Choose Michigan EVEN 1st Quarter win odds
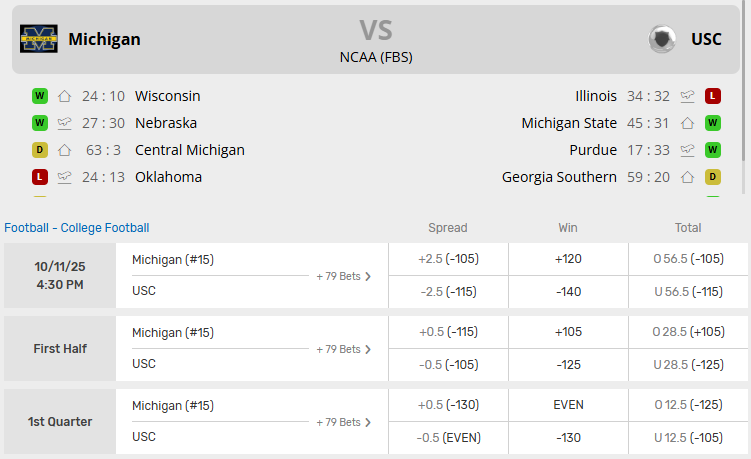Screen dimensions: 751x459 click(x=568, y=405)
